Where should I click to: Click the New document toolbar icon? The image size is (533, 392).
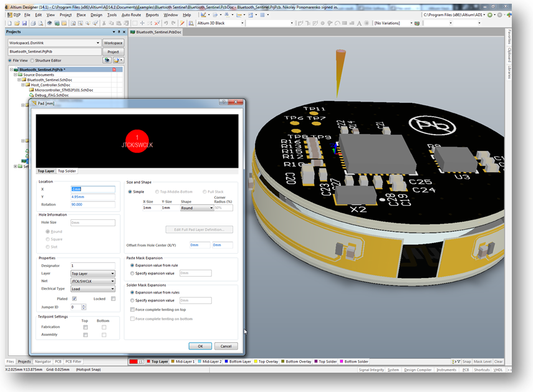point(9,23)
